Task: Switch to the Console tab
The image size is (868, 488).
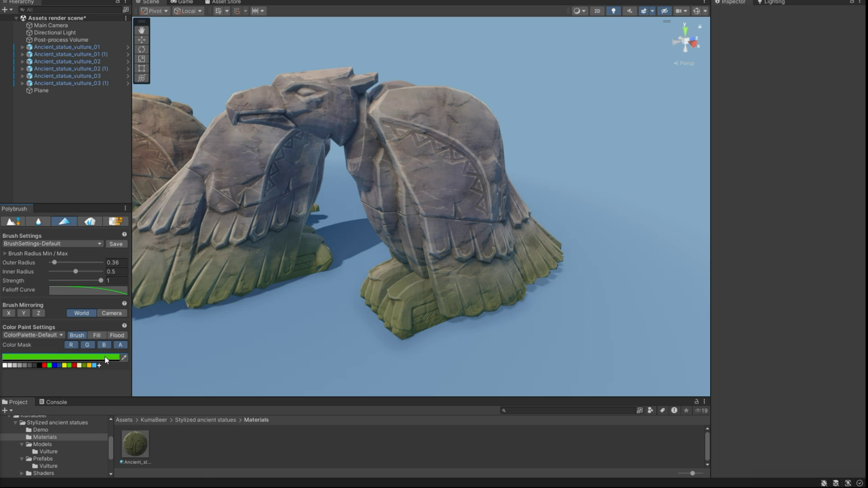Action: (x=52, y=402)
